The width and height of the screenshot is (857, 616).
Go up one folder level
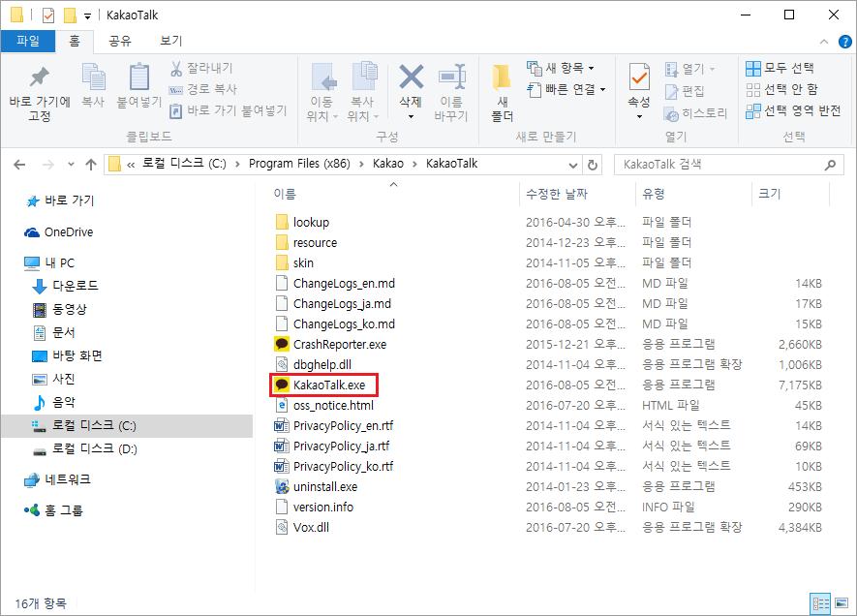[91, 165]
